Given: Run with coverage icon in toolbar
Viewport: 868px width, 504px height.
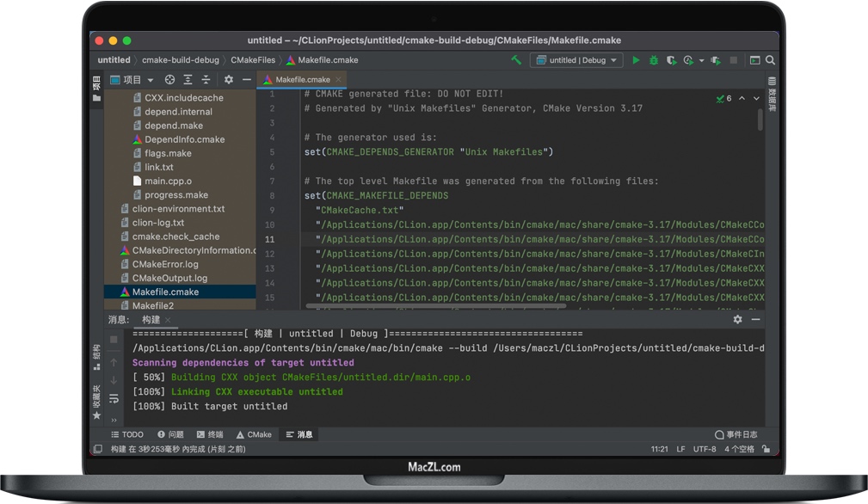Looking at the screenshot, I should pos(671,60).
